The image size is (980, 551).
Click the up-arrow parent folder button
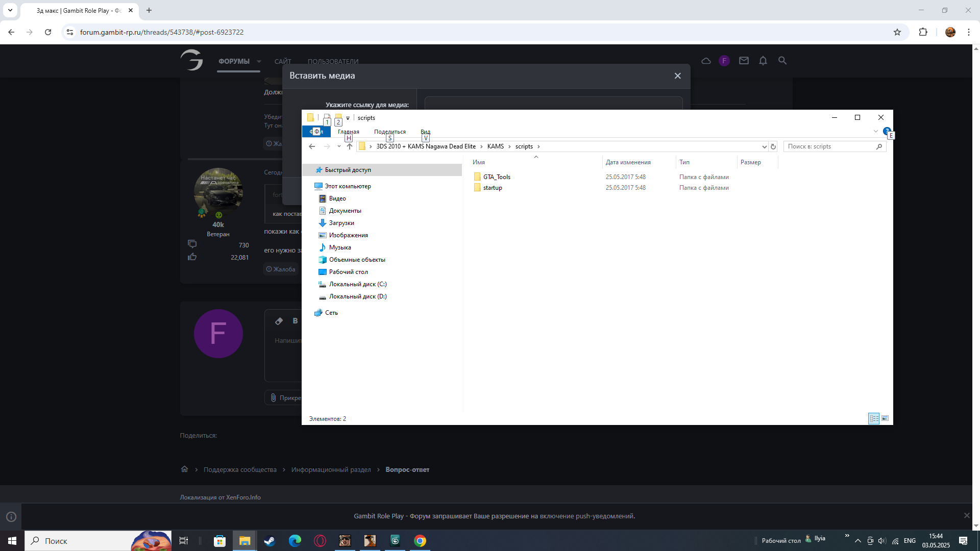click(349, 146)
